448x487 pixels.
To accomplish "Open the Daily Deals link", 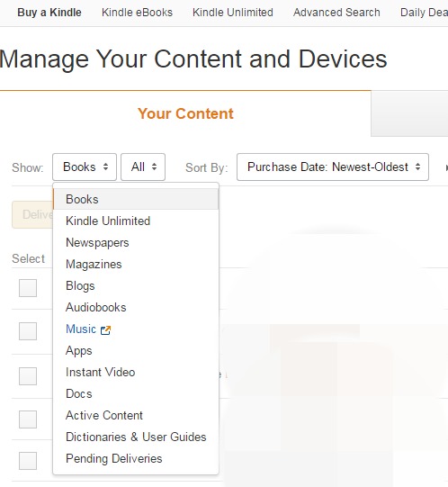I will coord(424,13).
